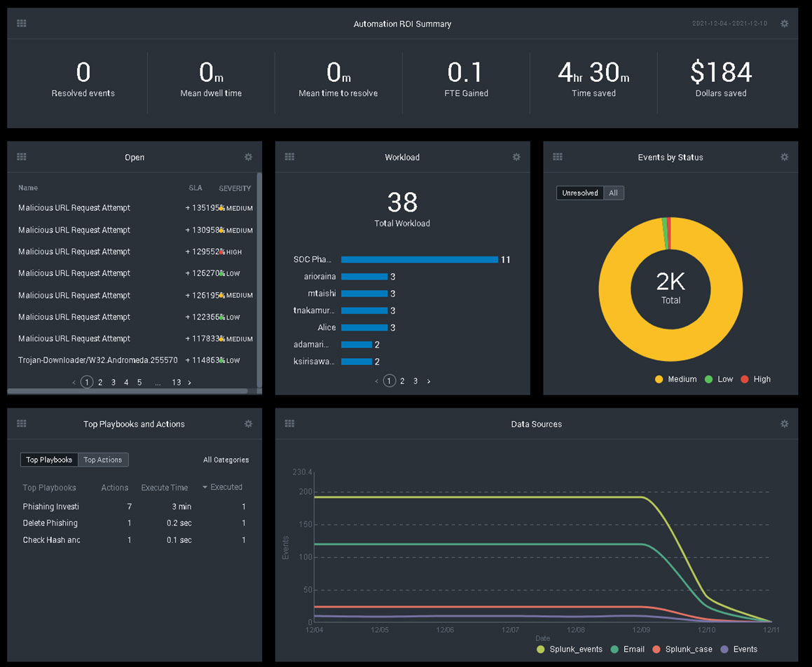Select the Top Playbooks tab
The image size is (812, 667).
(x=49, y=460)
